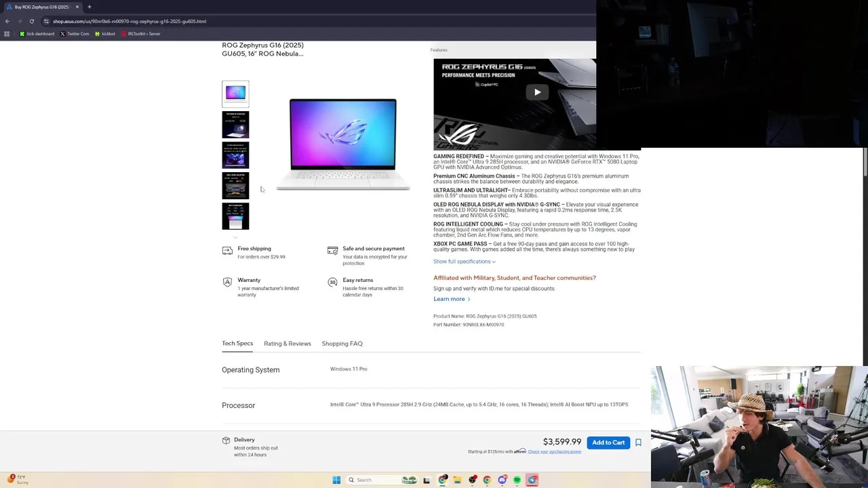Click the Processor specification label
This screenshot has width=868, height=488.
tap(238, 405)
